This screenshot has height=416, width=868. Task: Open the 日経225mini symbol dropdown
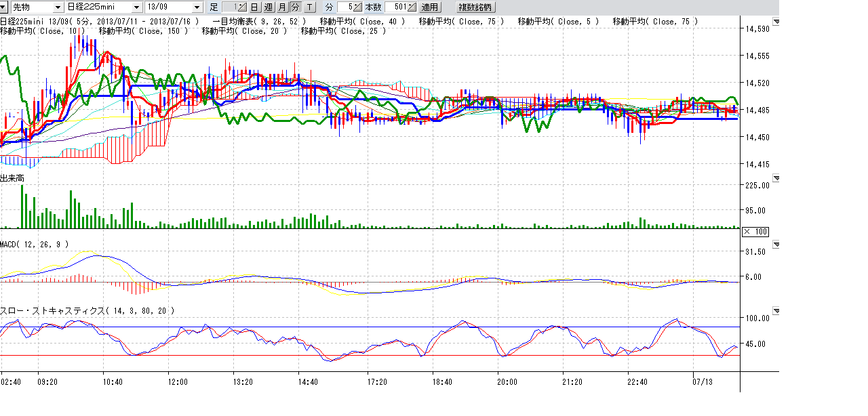click(x=137, y=7)
